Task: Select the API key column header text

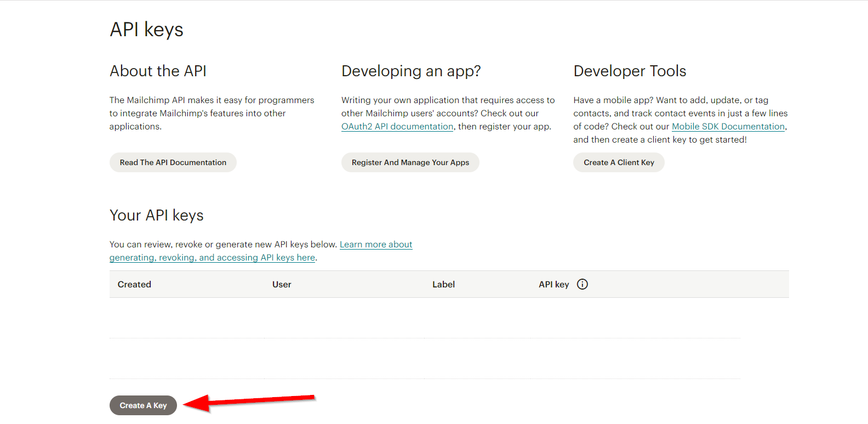Action: pyautogui.click(x=553, y=284)
